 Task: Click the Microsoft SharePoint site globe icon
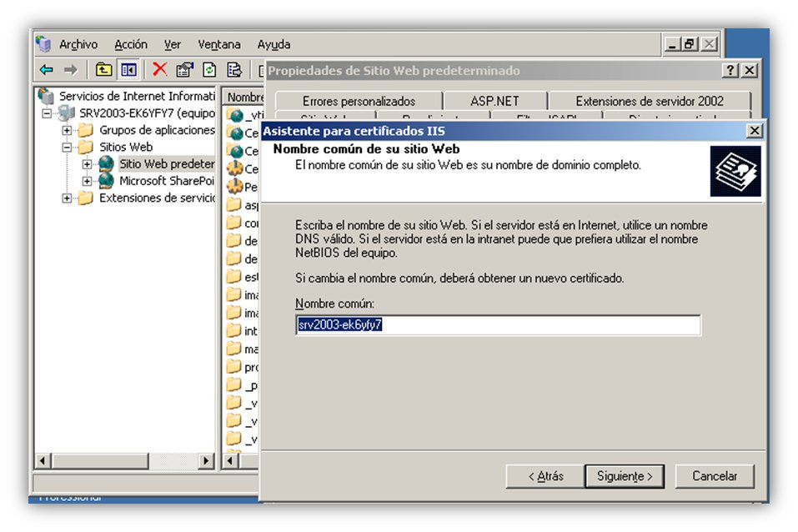click(x=106, y=180)
